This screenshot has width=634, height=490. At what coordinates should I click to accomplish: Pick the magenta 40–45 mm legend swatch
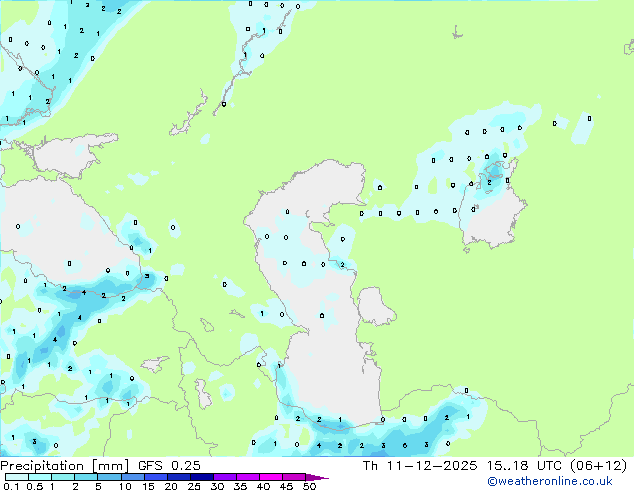pyautogui.click(x=271, y=477)
